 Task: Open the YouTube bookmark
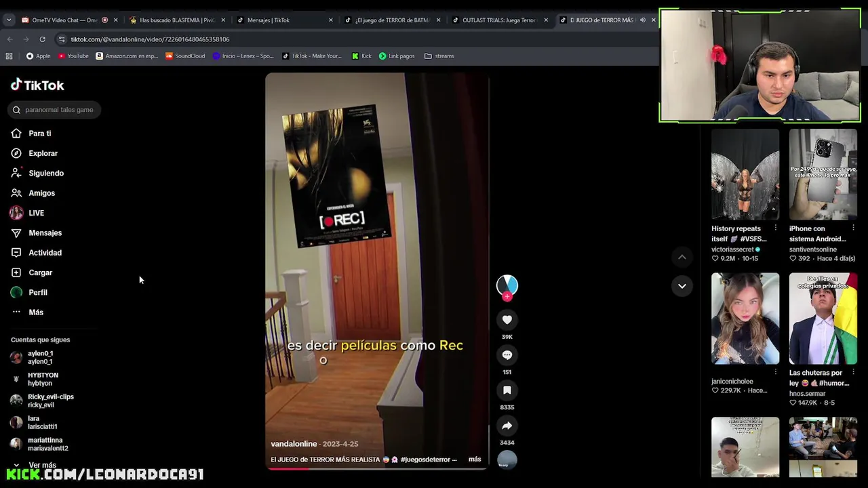click(x=73, y=56)
